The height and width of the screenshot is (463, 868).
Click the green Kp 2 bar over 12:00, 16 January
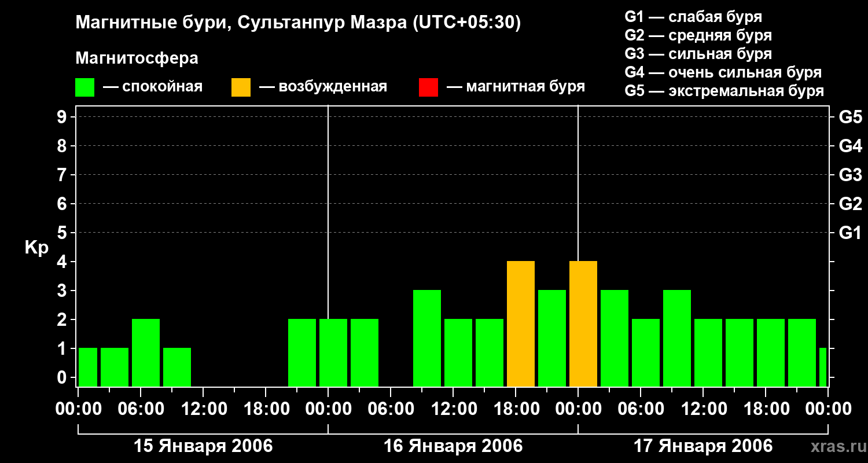[458, 353]
